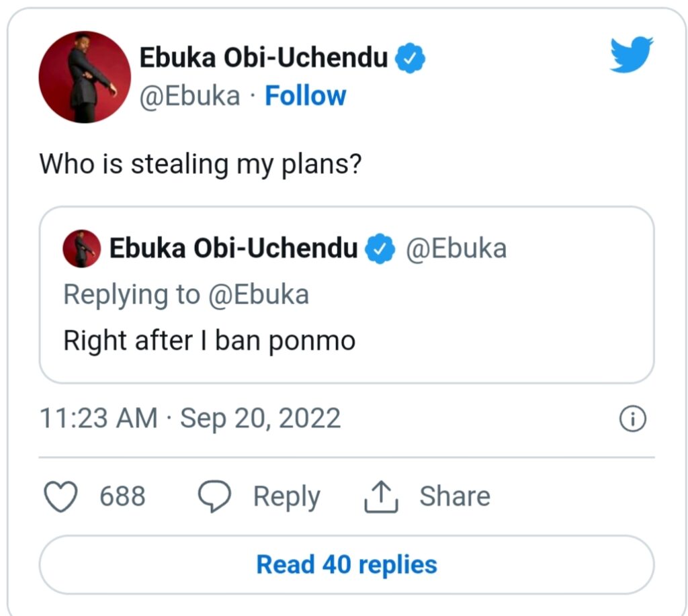This screenshot has width=688, height=616.
Task: Open the large profile picture of Ebuka
Action: [85, 77]
